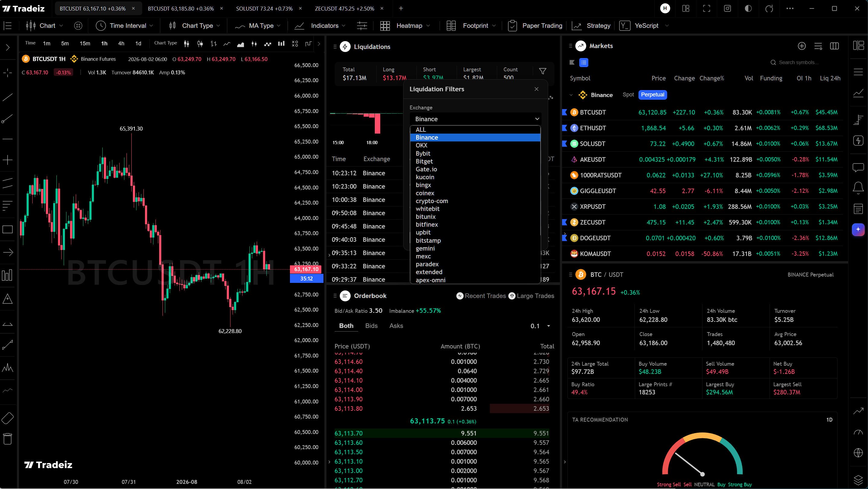Select the arrow drawing tool
868x489 pixels.
tap(8, 252)
